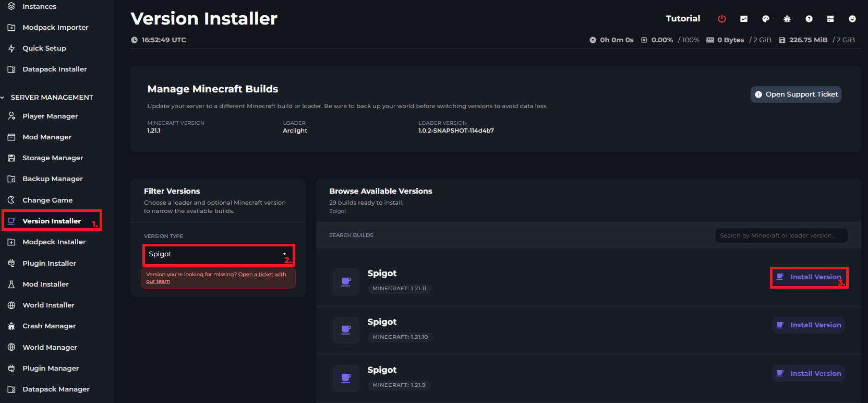Open the Version Type Spigot dropdown
This screenshot has height=403, width=868.
[x=218, y=254]
